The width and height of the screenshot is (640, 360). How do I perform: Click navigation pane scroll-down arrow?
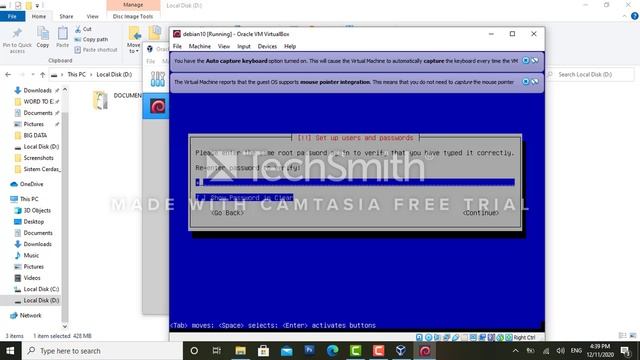(x=65, y=326)
